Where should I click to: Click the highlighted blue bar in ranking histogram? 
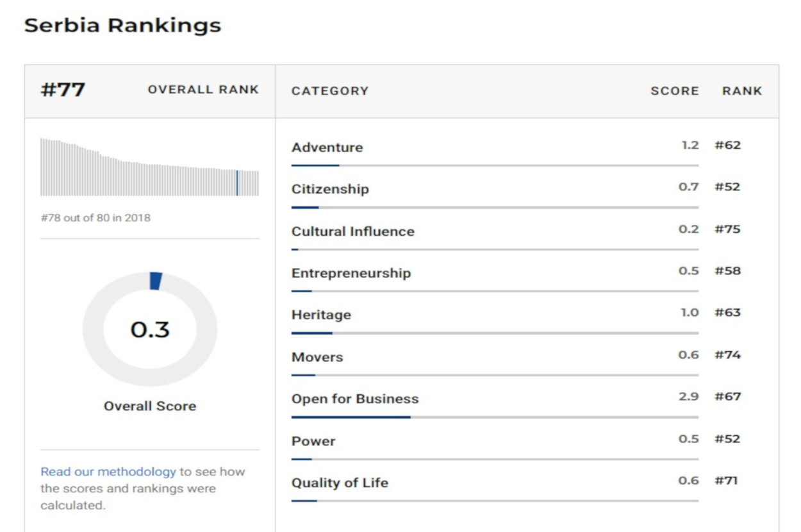(236, 183)
